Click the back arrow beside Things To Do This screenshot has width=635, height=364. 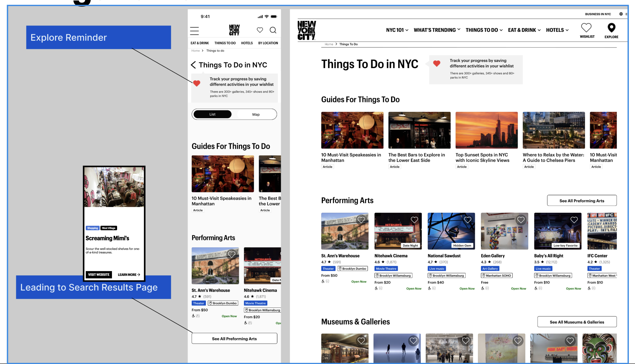[x=193, y=65]
